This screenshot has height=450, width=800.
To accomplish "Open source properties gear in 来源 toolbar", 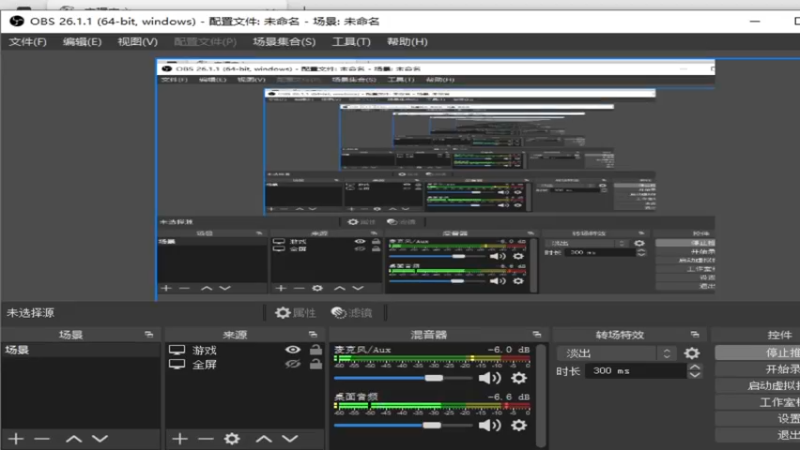I will 232,438.
